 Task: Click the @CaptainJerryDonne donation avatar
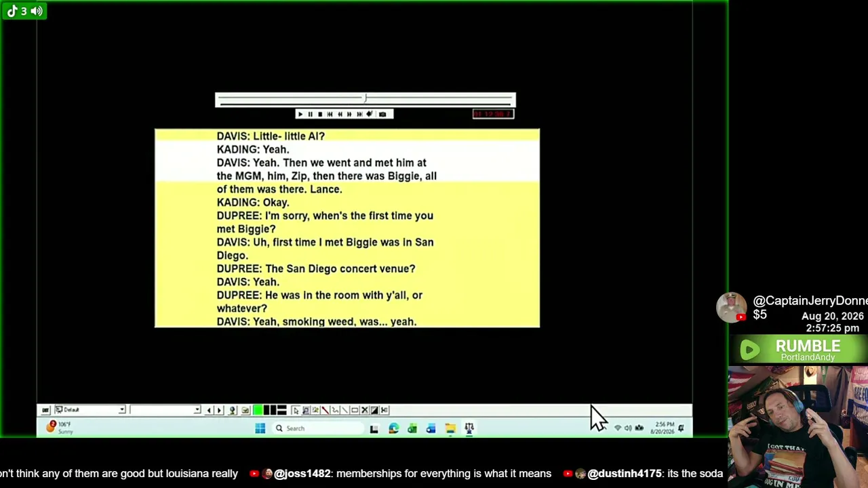[x=732, y=308]
